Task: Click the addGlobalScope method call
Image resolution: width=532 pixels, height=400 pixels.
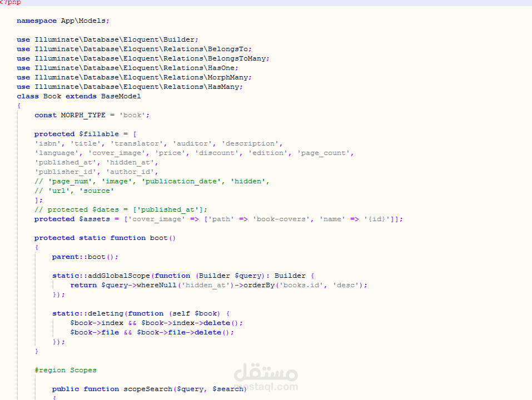Action: 119,276
